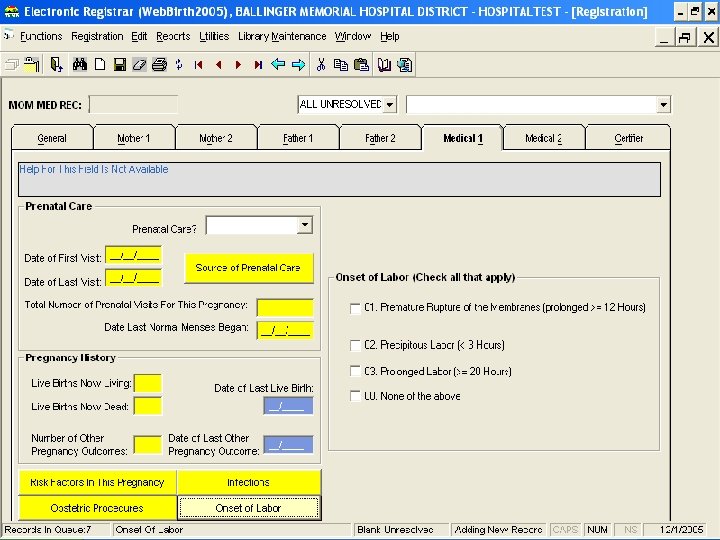This screenshot has width=720, height=540.
Task: Open the Window menu
Action: click(353, 36)
